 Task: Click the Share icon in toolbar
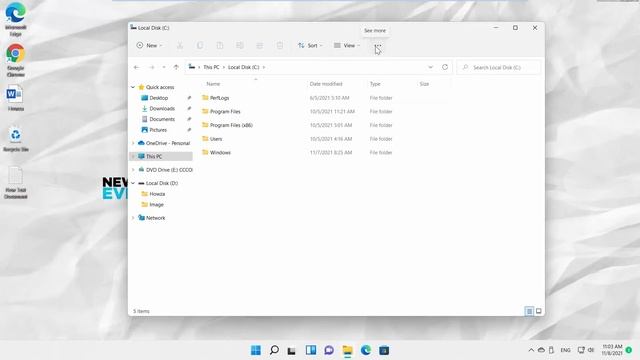pos(260,45)
